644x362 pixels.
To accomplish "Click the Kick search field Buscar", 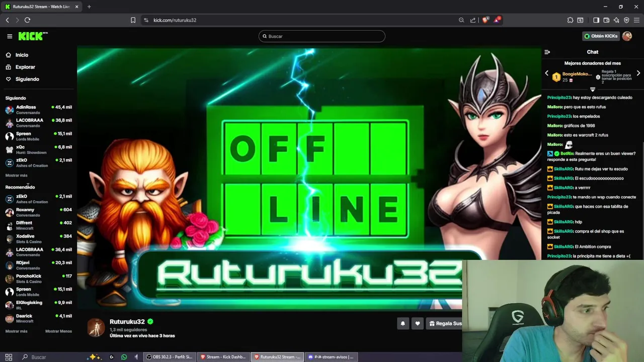I will (322, 36).
